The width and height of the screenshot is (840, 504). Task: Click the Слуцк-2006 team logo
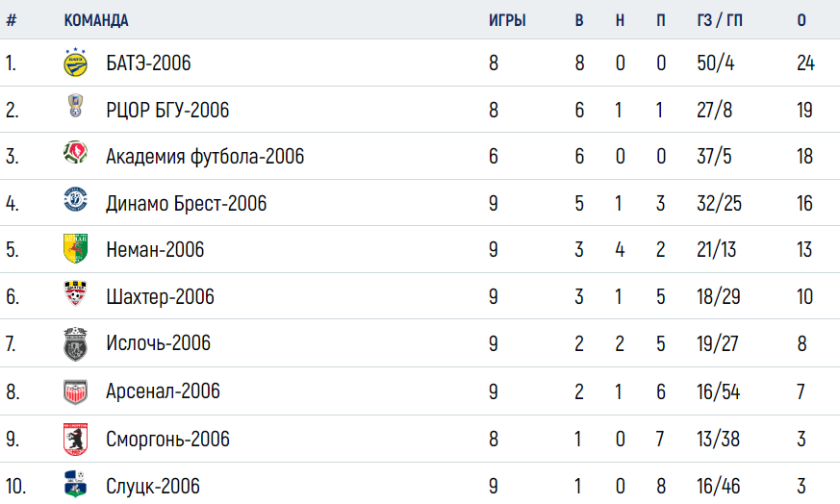click(76, 484)
